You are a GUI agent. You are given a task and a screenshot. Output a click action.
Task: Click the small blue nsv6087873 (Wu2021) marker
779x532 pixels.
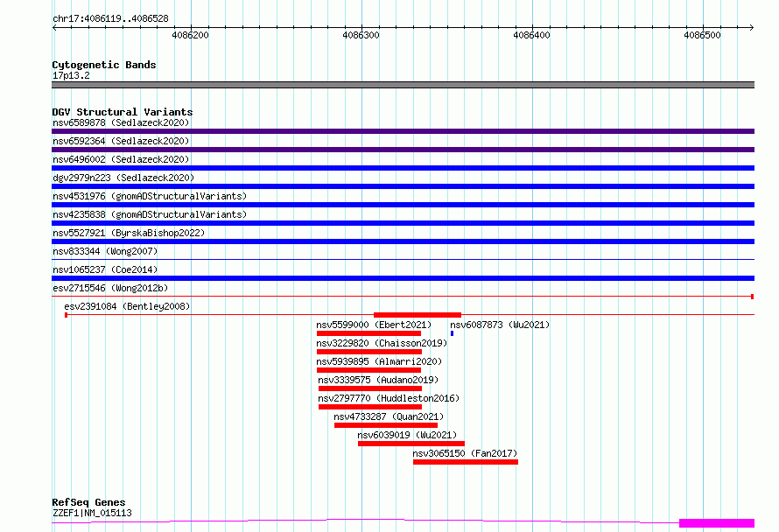(x=453, y=333)
